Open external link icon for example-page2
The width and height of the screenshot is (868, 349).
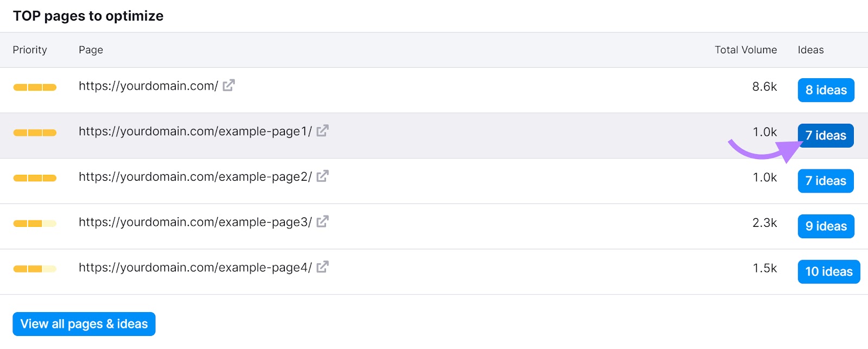322,176
